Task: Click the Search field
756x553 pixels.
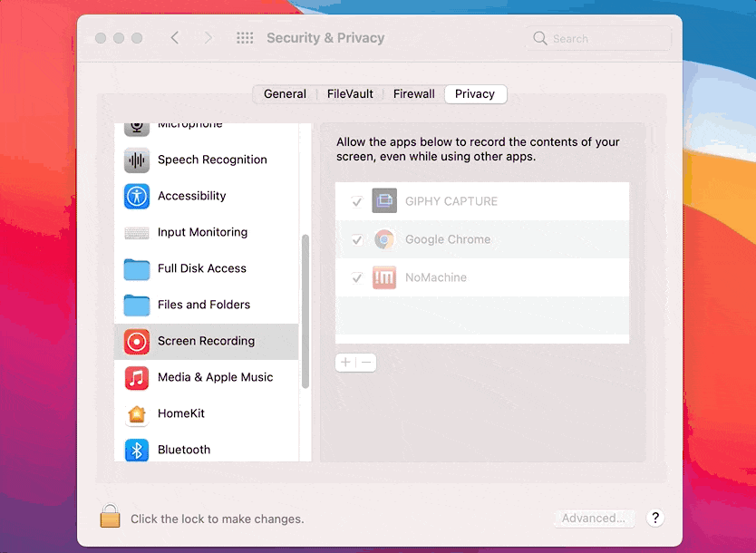Action: [599, 39]
